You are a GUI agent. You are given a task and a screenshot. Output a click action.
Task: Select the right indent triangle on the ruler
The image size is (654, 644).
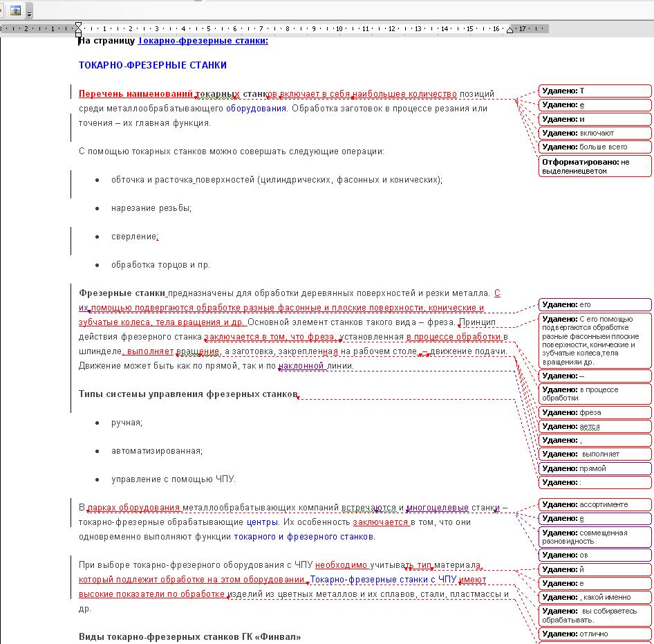tap(510, 30)
